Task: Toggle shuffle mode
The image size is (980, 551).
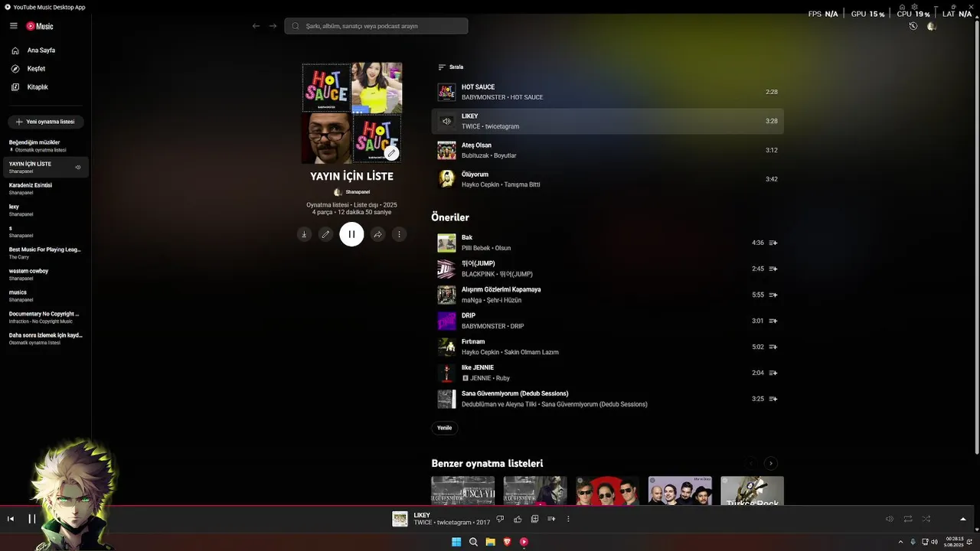Action: pos(926,519)
